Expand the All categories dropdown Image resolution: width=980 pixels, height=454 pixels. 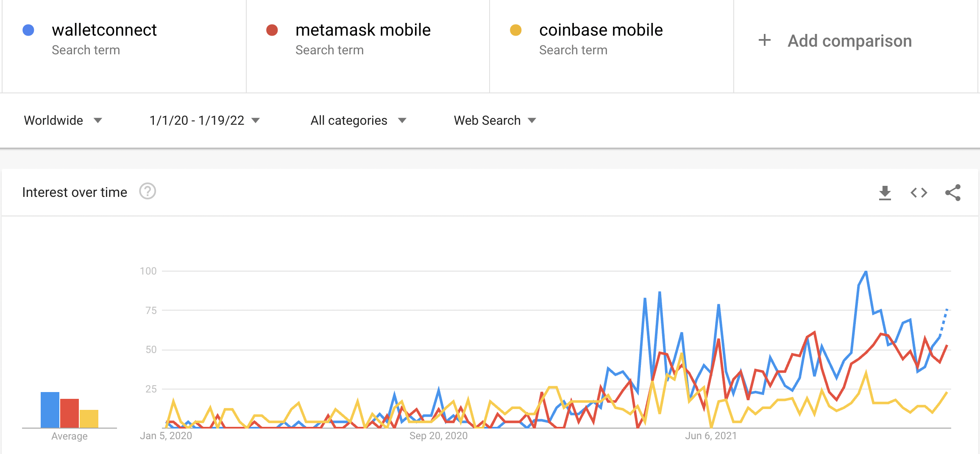(358, 121)
